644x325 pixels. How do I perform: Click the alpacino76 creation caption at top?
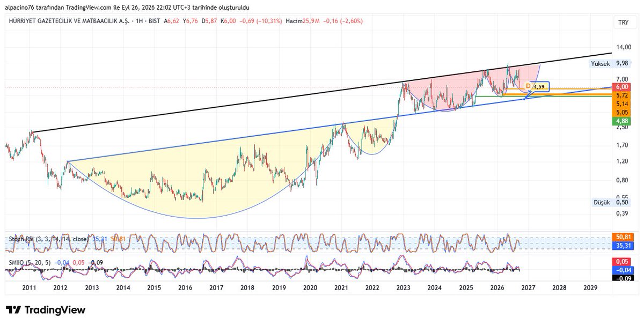click(128, 7)
